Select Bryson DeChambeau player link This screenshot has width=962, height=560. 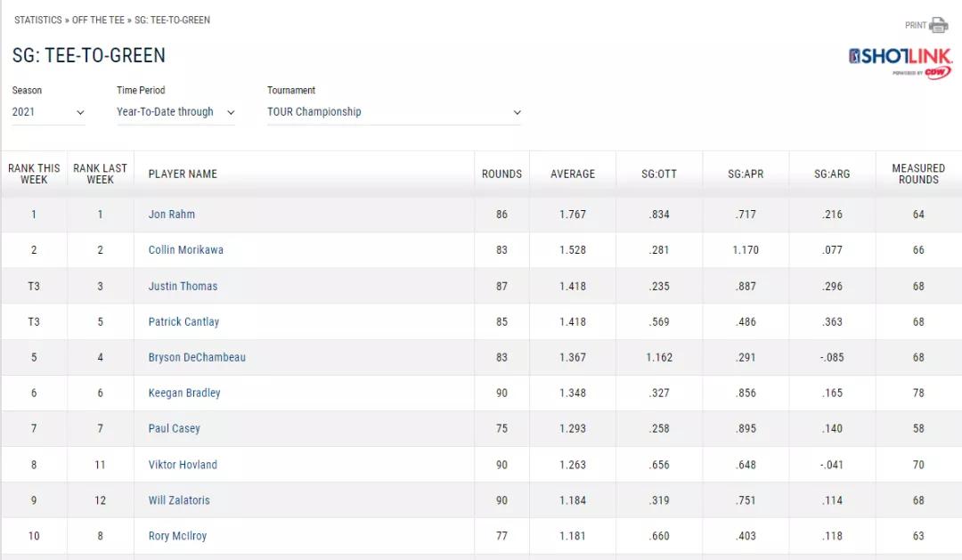tap(197, 357)
